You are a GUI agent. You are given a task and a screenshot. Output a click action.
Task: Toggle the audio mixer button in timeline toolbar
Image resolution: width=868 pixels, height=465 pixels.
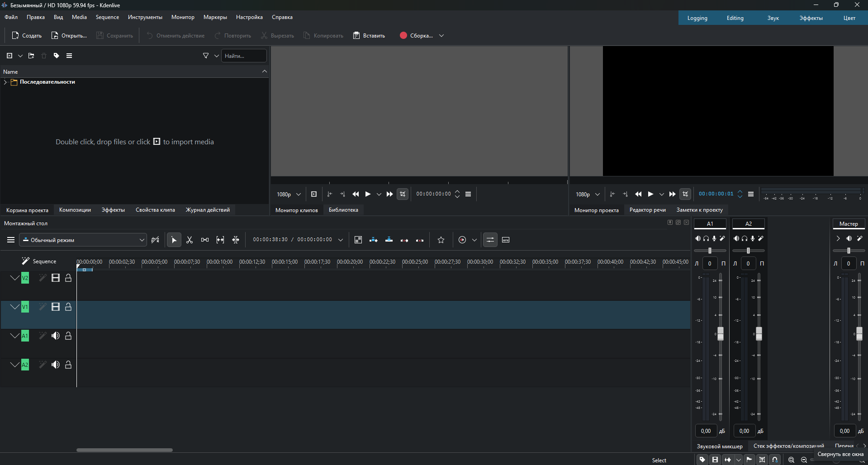pos(490,240)
